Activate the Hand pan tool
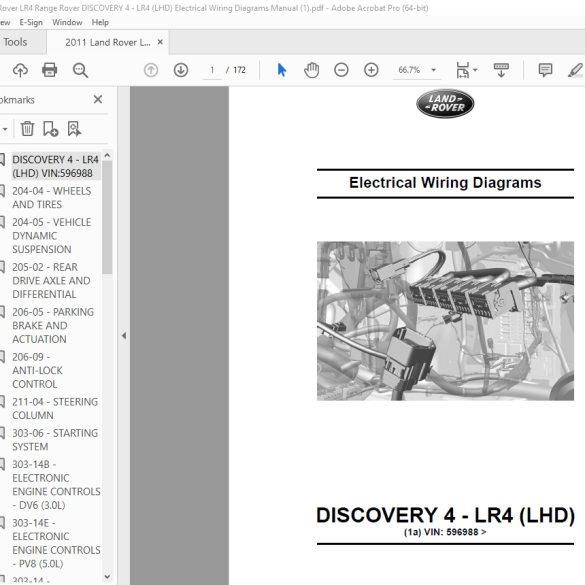 tap(311, 70)
